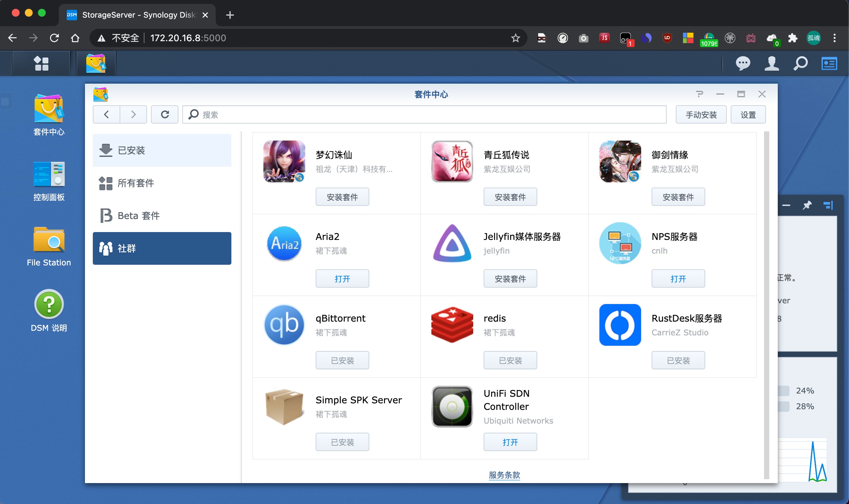Image resolution: width=849 pixels, height=504 pixels.
Task: Click 已安装 button under Simple SPK Server
Action: [342, 442]
